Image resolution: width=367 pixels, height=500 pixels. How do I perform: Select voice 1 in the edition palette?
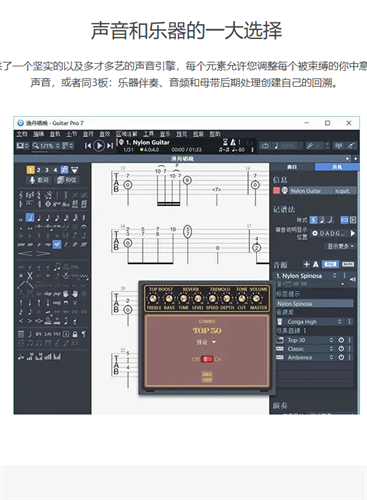click(30, 170)
